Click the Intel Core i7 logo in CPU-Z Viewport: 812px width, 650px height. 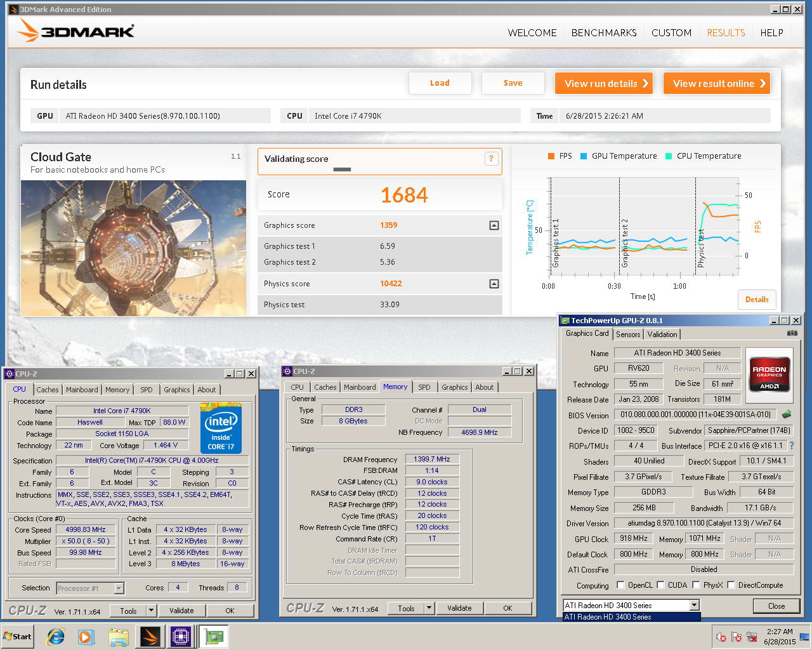[221, 427]
